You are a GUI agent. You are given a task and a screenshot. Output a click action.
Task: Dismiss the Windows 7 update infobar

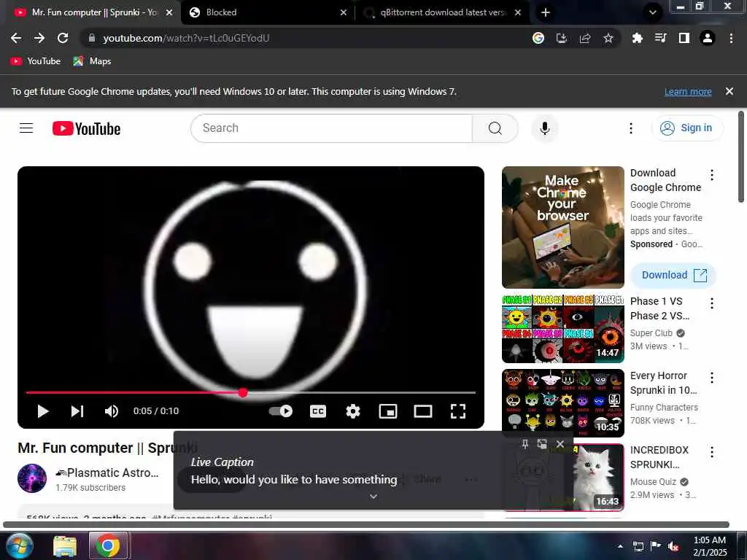(729, 91)
